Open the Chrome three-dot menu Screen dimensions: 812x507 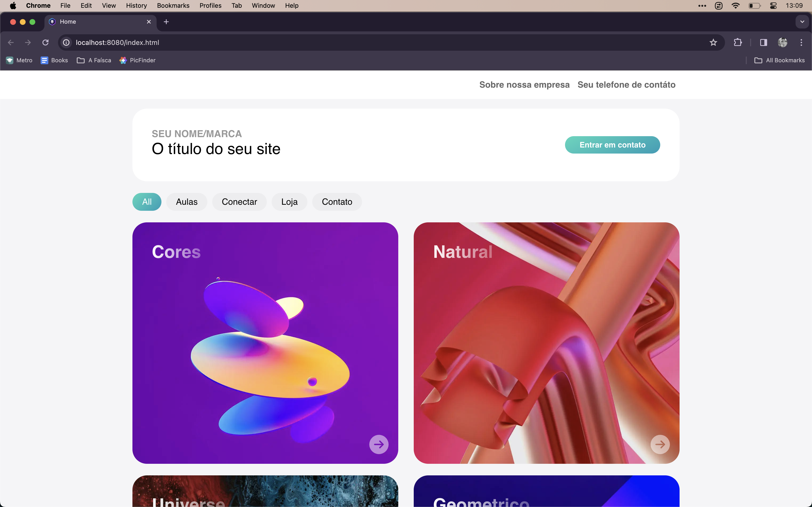click(802, 42)
